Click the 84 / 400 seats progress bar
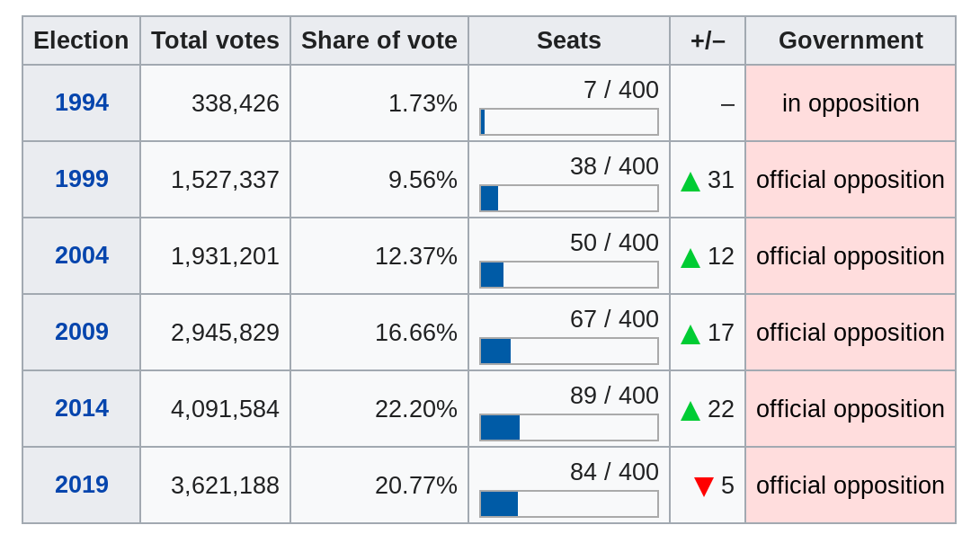The image size is (980, 543). click(x=569, y=504)
